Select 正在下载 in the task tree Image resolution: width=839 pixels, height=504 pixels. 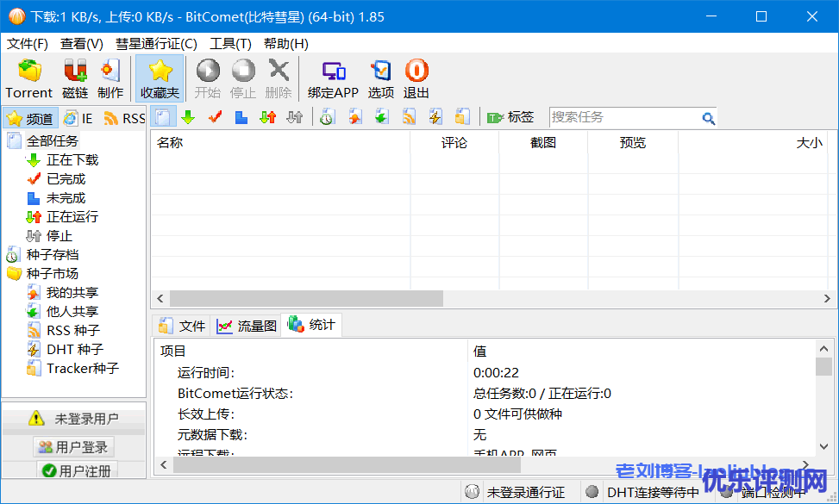coord(72,160)
